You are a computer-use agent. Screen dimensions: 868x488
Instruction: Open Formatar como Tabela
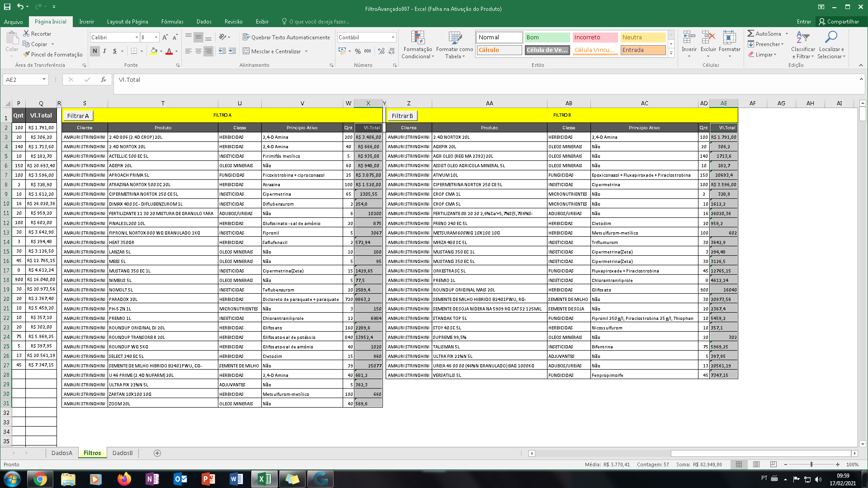coord(455,45)
